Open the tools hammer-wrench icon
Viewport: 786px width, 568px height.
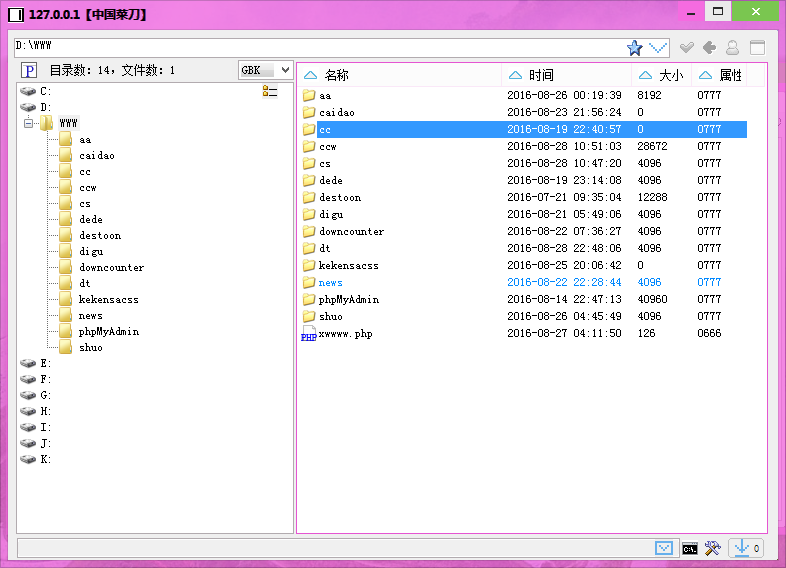[x=712, y=548]
